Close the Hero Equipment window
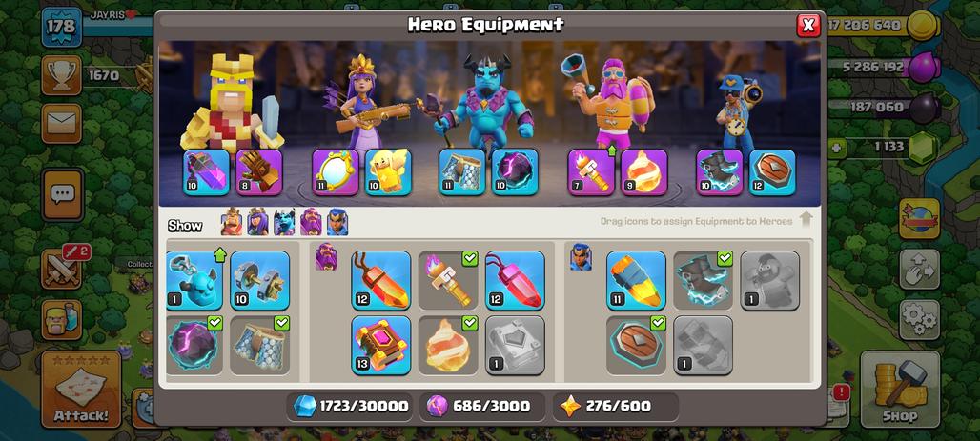The image size is (980, 441). (x=808, y=25)
